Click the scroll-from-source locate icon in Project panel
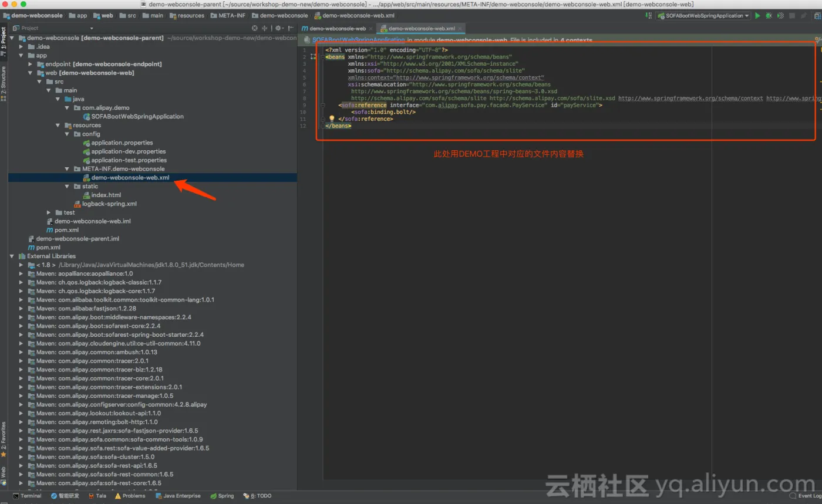 point(255,28)
